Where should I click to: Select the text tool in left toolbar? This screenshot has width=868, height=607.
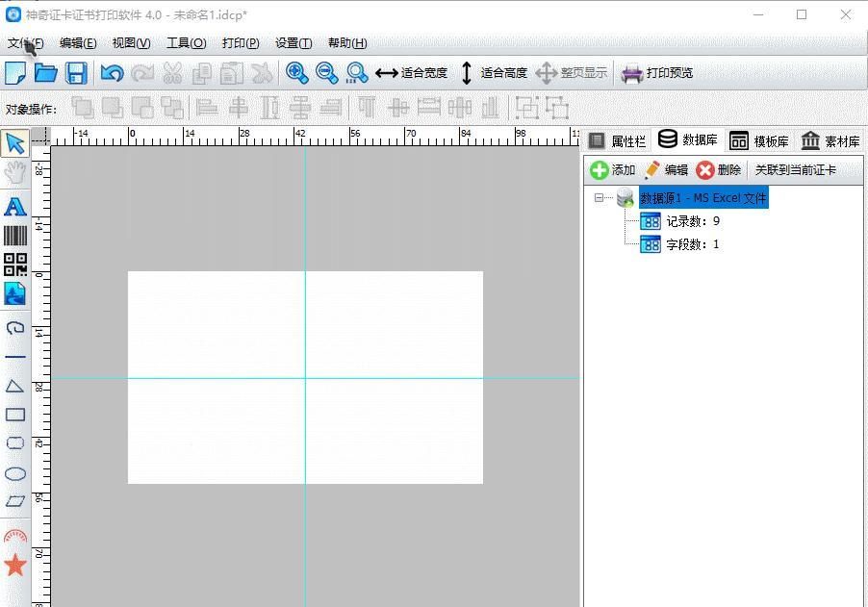[15, 207]
